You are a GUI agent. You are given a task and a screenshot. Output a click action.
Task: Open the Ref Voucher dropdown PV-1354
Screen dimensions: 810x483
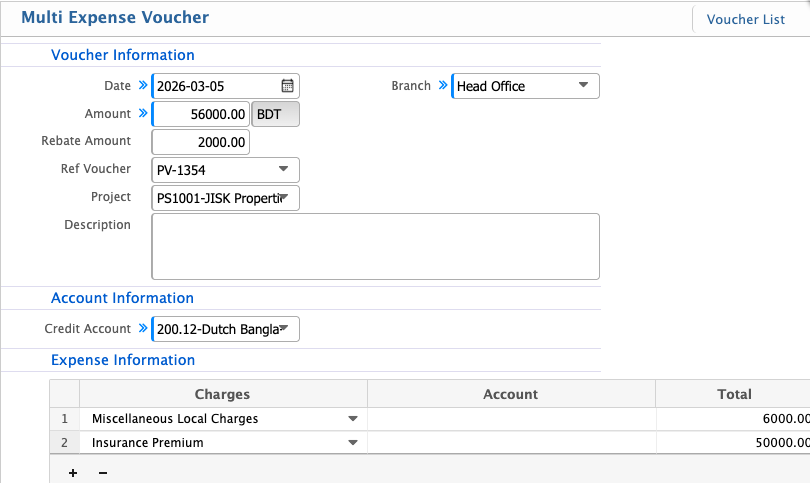tap(283, 170)
